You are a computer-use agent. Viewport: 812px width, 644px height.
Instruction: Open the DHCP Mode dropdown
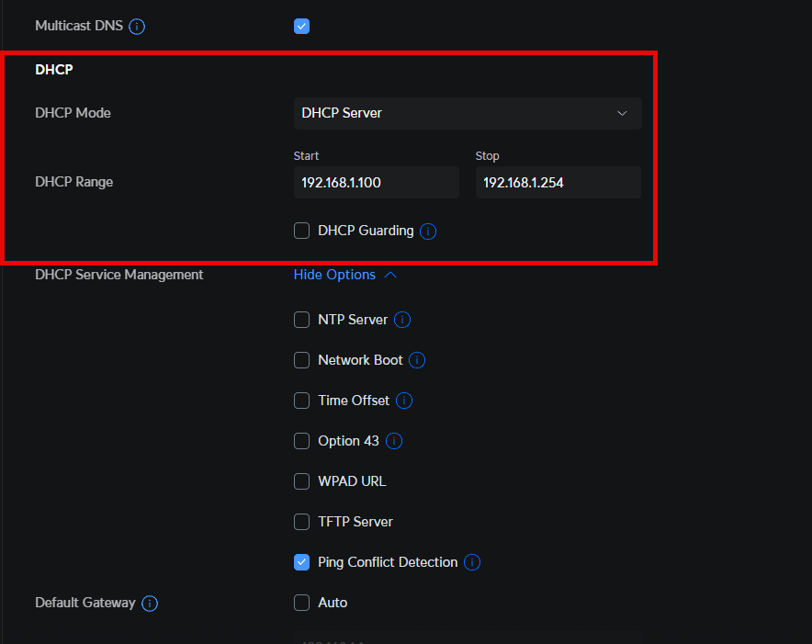click(x=467, y=113)
